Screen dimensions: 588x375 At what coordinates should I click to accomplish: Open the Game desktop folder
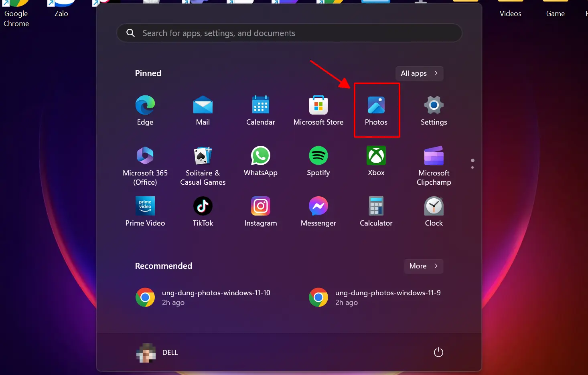pos(556,10)
